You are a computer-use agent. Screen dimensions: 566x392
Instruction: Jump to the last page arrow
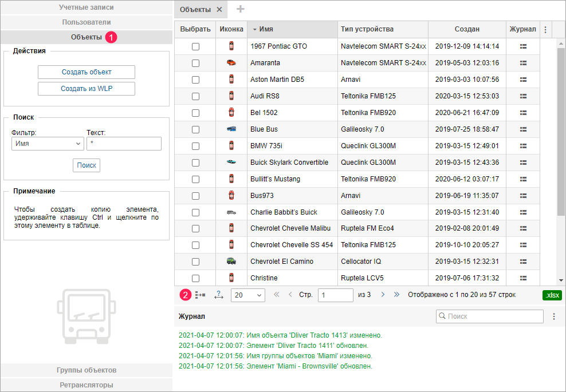[397, 295]
